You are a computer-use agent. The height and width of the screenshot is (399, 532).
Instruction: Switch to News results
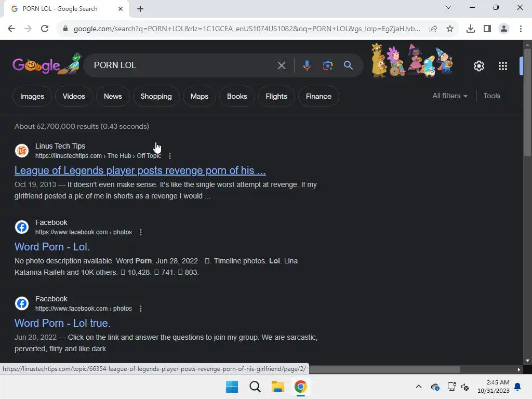pyautogui.click(x=113, y=96)
